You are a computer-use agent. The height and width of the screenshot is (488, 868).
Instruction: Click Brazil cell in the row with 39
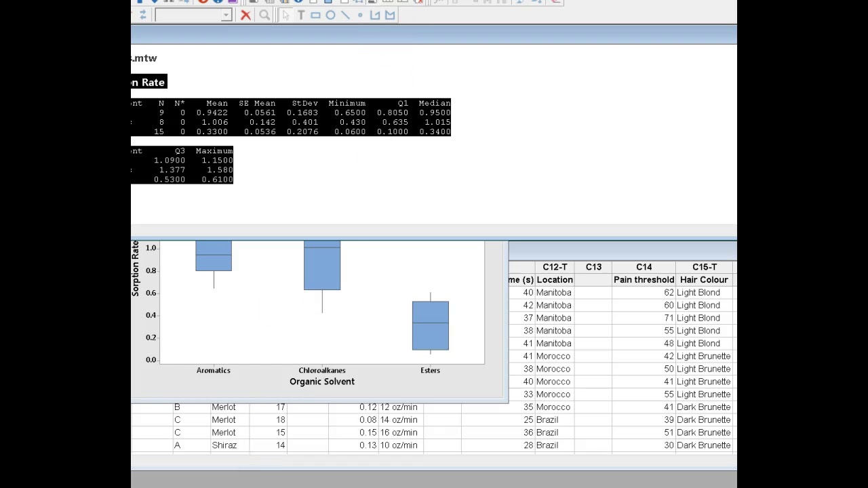tap(555, 420)
